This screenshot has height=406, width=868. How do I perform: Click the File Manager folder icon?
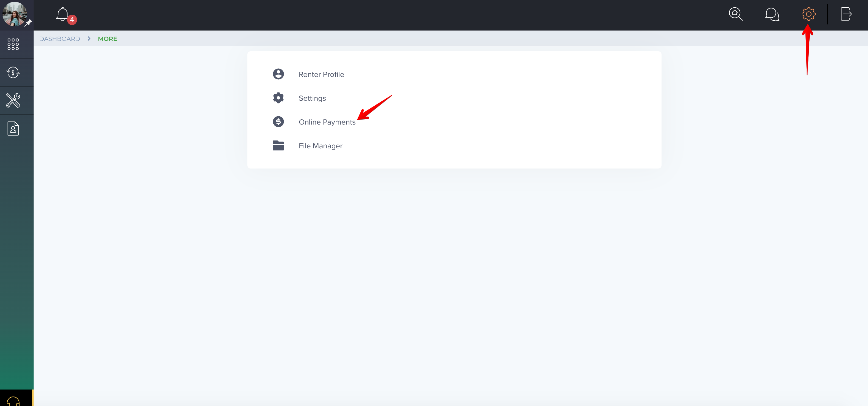pyautogui.click(x=278, y=145)
